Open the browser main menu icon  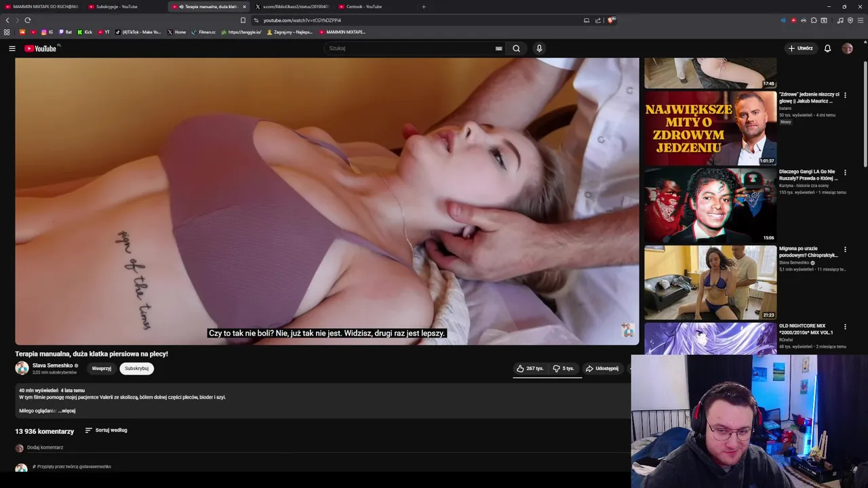[861, 20]
